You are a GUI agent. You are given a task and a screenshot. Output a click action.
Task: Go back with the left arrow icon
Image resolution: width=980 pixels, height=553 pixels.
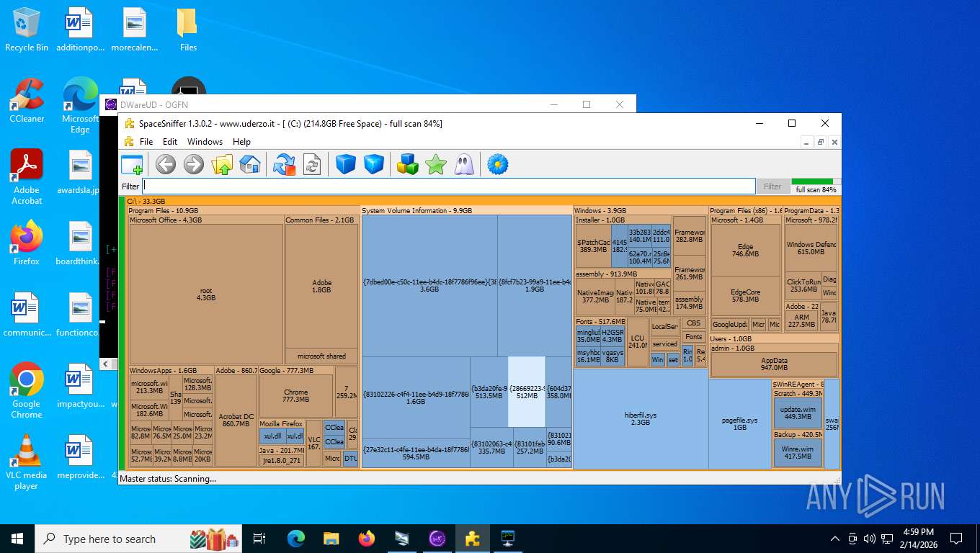(x=166, y=165)
